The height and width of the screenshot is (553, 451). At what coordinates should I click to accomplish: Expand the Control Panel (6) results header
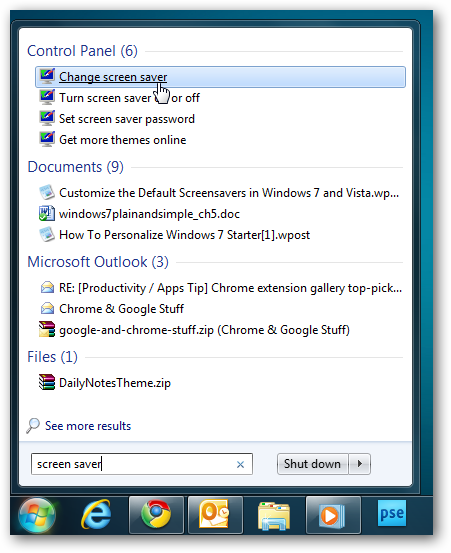click(83, 51)
